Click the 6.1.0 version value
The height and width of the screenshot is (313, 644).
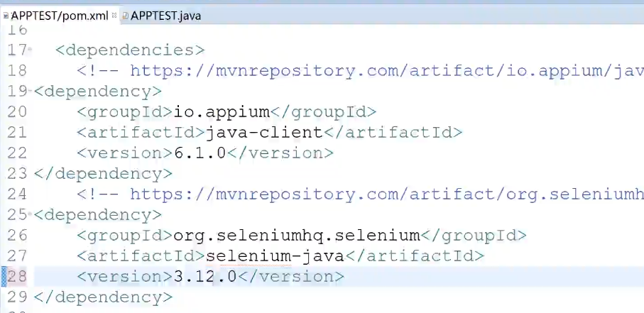point(200,153)
